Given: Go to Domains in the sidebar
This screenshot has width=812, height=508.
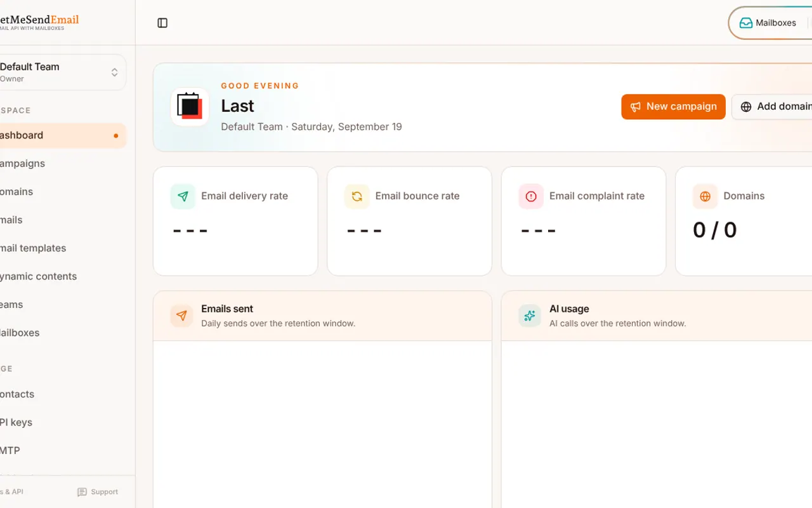Looking at the screenshot, I should [62, 192].
